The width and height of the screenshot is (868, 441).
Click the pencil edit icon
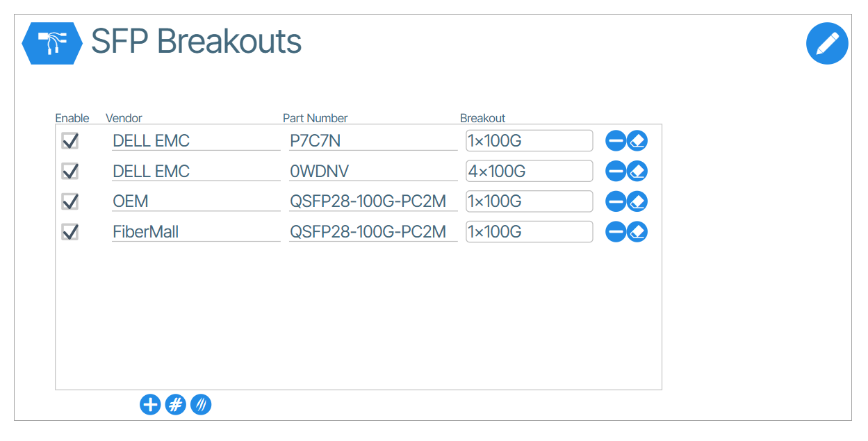827,44
